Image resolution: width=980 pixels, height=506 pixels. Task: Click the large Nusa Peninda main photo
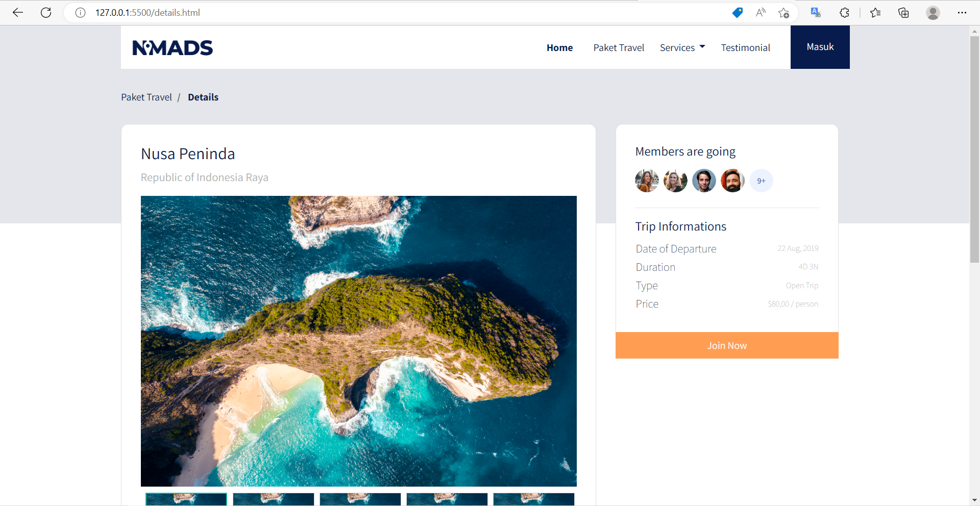[359, 341]
